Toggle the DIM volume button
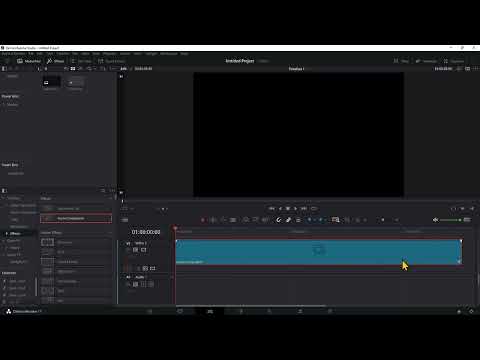Screen dimensions: 480x360 pos(467,220)
